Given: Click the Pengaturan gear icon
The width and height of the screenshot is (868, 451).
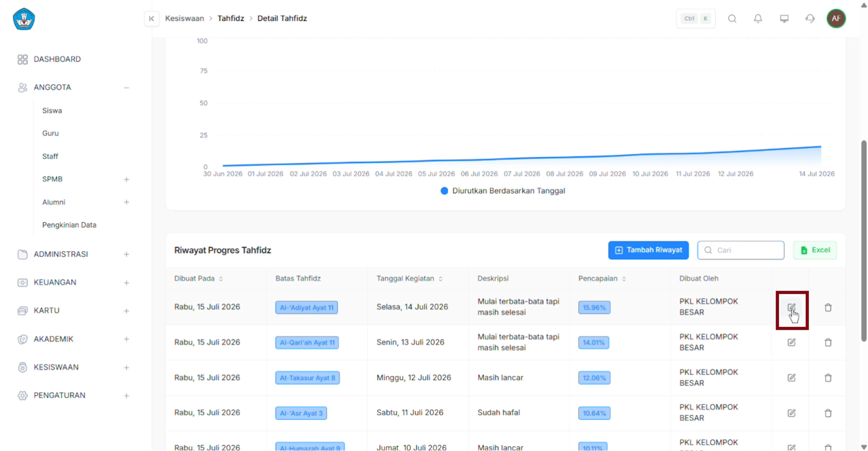Looking at the screenshot, I should 23,395.
